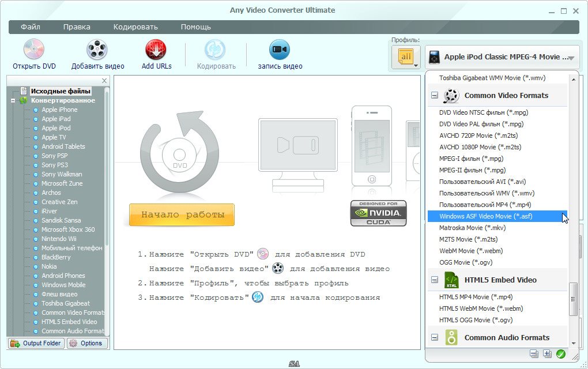Screen dimensions: 588x369
Task: Open the Options settings button
Action: tap(87, 343)
